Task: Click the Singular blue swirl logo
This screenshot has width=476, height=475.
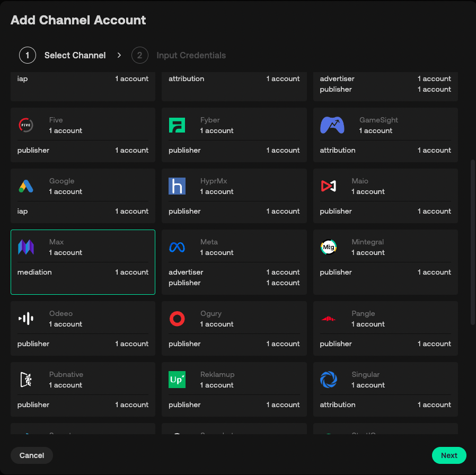Action: tap(329, 380)
